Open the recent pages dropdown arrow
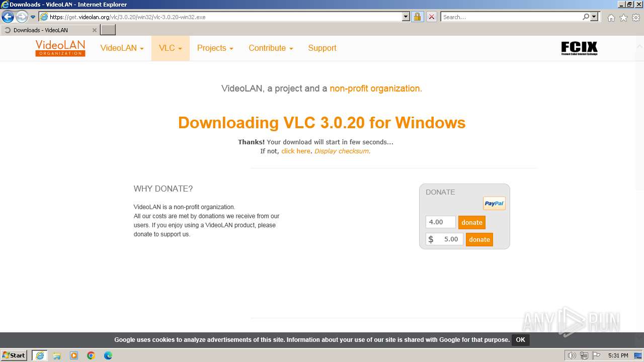The image size is (644, 362). click(33, 17)
